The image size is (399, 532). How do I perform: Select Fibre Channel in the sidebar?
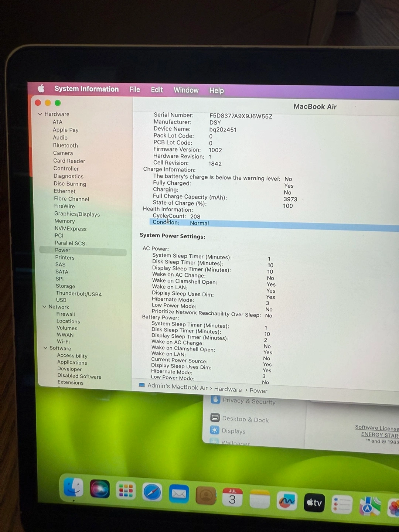point(72,199)
